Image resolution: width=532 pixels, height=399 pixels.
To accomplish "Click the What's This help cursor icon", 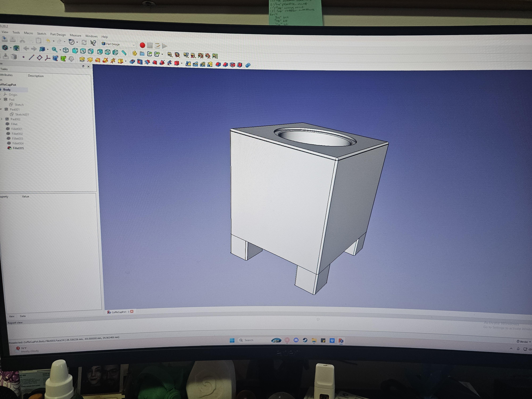I will pos(93,43).
